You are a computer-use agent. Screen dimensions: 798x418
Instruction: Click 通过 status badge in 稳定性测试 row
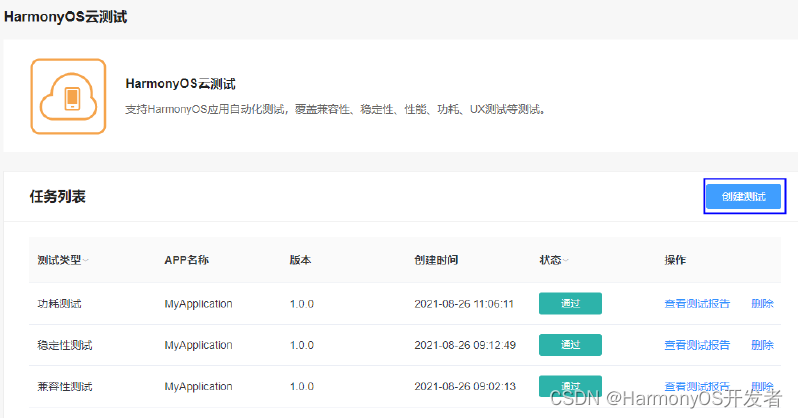coord(570,345)
